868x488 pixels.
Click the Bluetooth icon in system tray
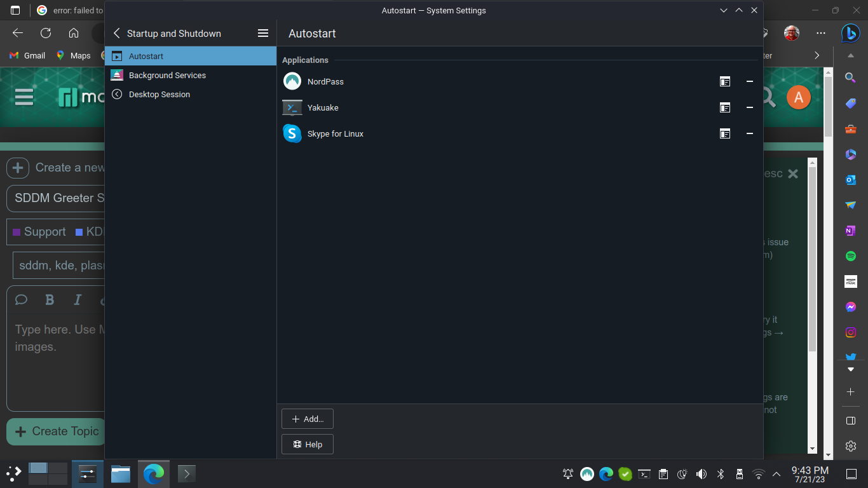(721, 473)
